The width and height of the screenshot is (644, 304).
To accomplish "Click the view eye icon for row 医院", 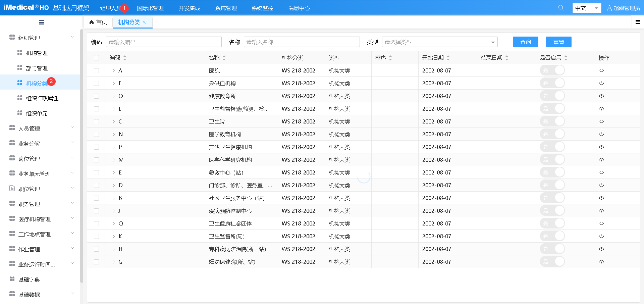I will 601,71.
